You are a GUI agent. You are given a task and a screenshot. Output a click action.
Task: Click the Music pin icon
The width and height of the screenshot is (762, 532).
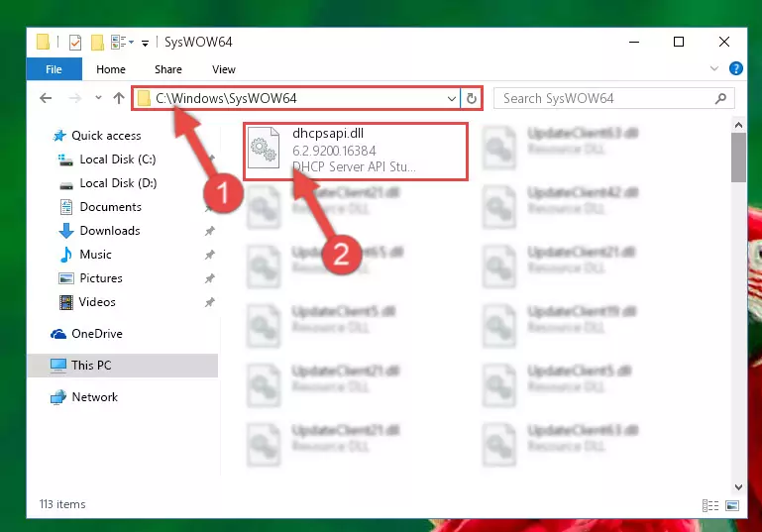click(x=209, y=255)
